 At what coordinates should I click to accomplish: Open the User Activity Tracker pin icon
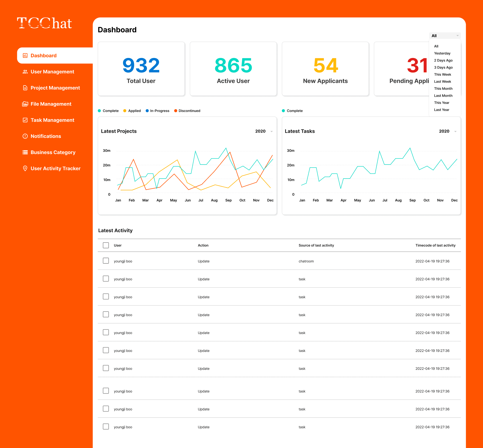25,168
